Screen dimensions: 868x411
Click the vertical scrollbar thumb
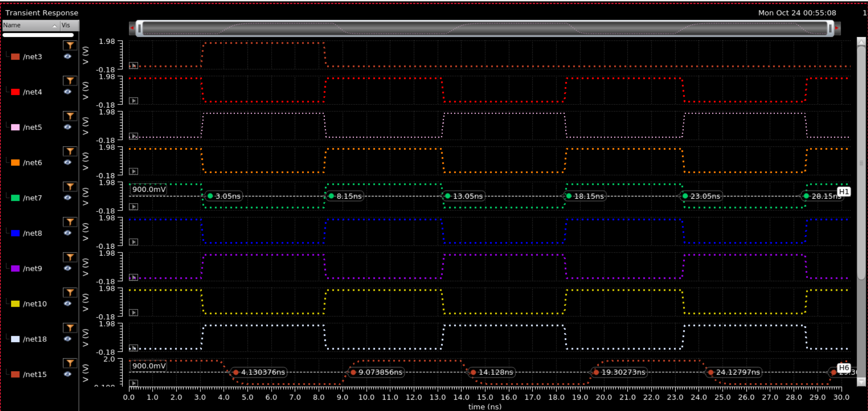(861, 162)
